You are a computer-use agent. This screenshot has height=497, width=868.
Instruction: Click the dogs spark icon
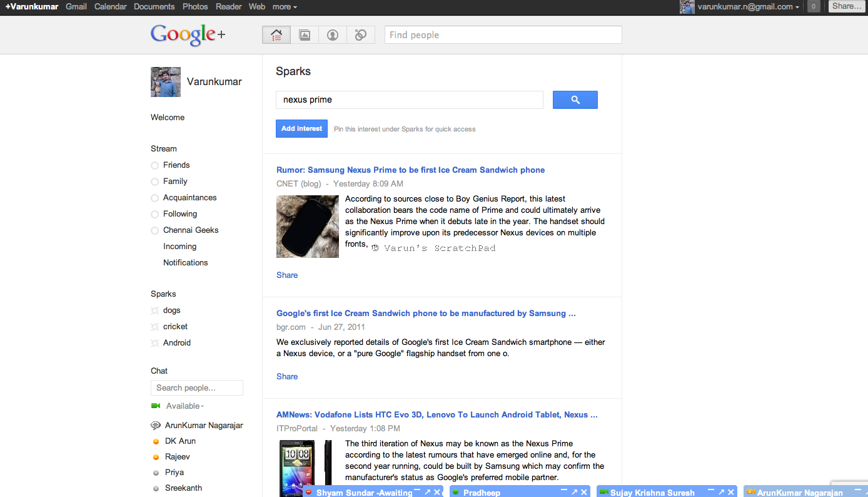[x=155, y=310]
